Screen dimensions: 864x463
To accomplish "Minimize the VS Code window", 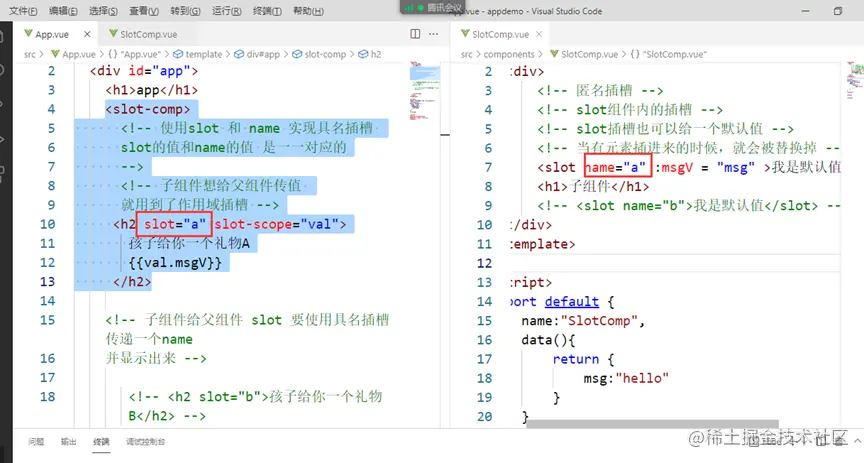I will tap(806, 11).
